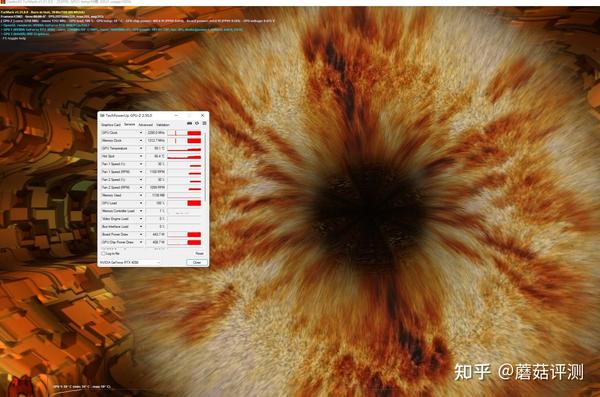Open the Validation tab
The height and width of the screenshot is (397, 600).
[x=163, y=125]
